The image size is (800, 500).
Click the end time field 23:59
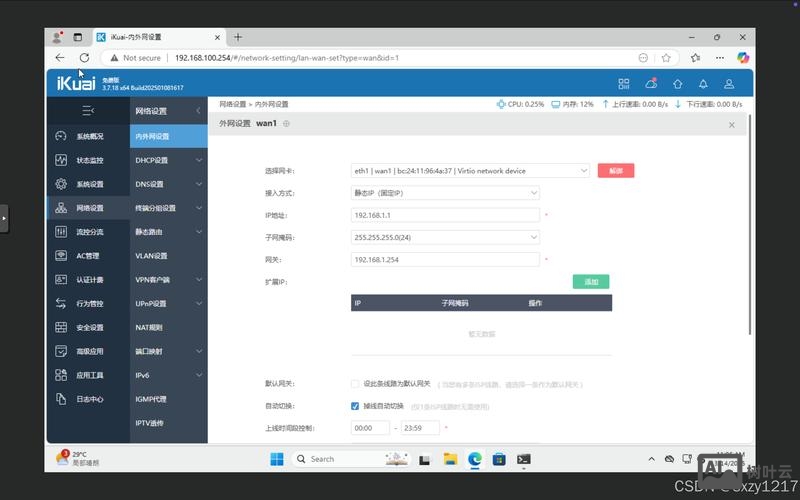pos(420,428)
